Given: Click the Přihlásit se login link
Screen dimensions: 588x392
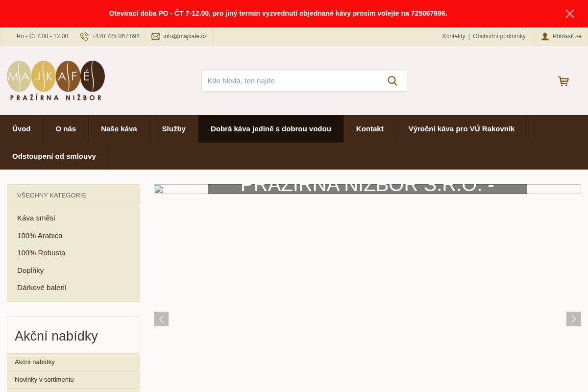Looking at the screenshot, I should (x=567, y=36).
